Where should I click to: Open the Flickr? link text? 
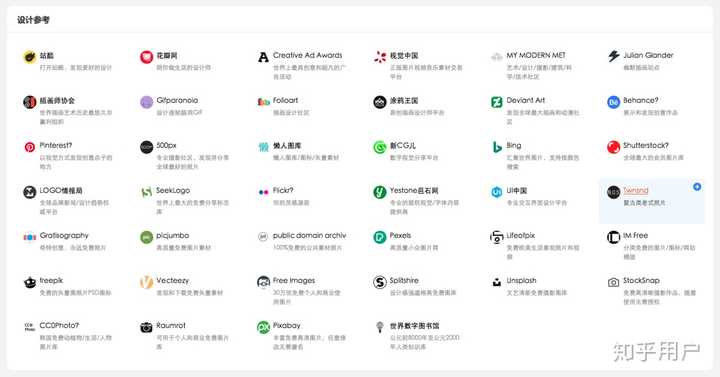click(x=283, y=190)
